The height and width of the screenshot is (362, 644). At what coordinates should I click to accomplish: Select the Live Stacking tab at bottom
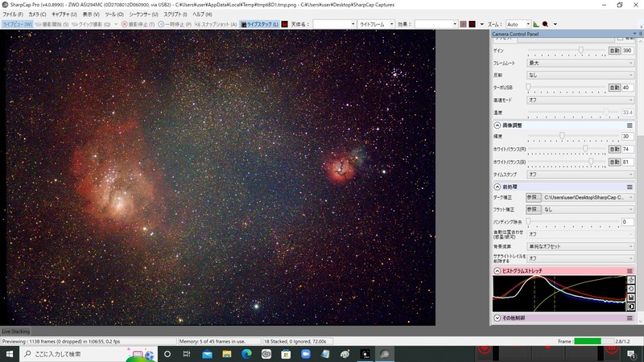point(15,331)
